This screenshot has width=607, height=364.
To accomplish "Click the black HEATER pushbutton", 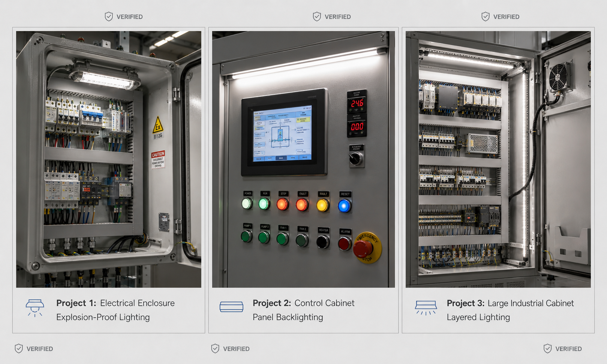I will tap(323, 241).
